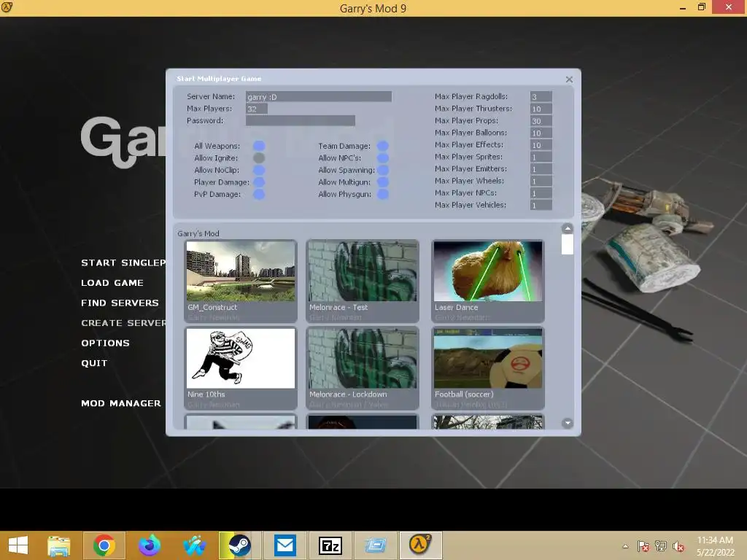The width and height of the screenshot is (747, 560).
Task: Toggle the Player Damage option
Action: pyautogui.click(x=259, y=182)
